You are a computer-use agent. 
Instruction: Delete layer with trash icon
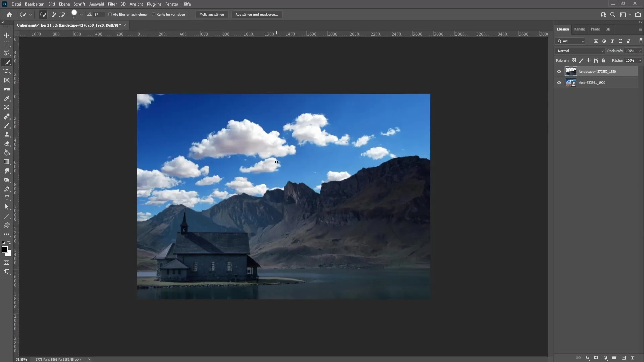pyautogui.click(x=633, y=358)
